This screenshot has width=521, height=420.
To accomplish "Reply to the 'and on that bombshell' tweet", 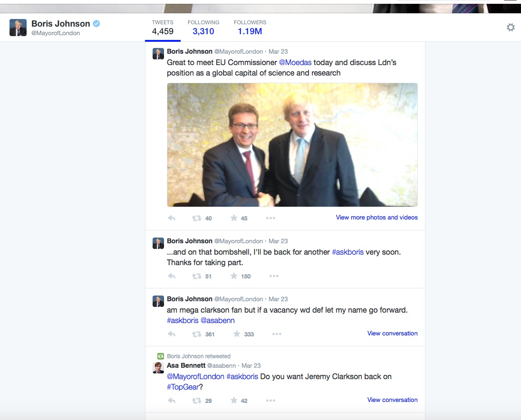I will [x=172, y=276].
